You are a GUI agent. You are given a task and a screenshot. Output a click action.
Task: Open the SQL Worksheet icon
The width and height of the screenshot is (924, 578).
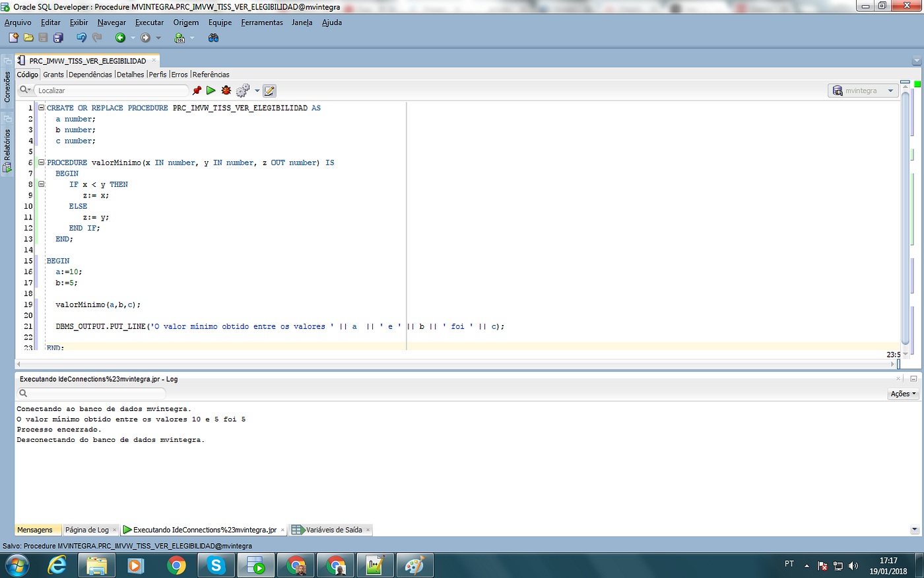tap(180, 38)
